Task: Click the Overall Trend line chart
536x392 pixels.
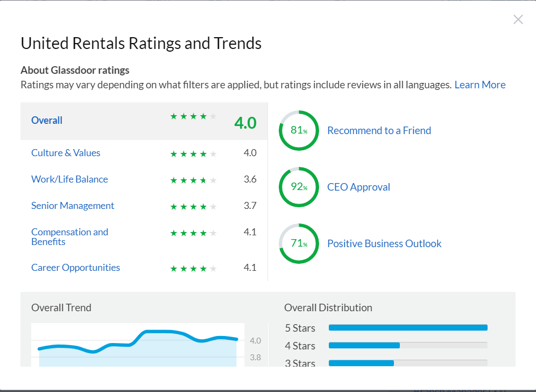Action: 138,345
